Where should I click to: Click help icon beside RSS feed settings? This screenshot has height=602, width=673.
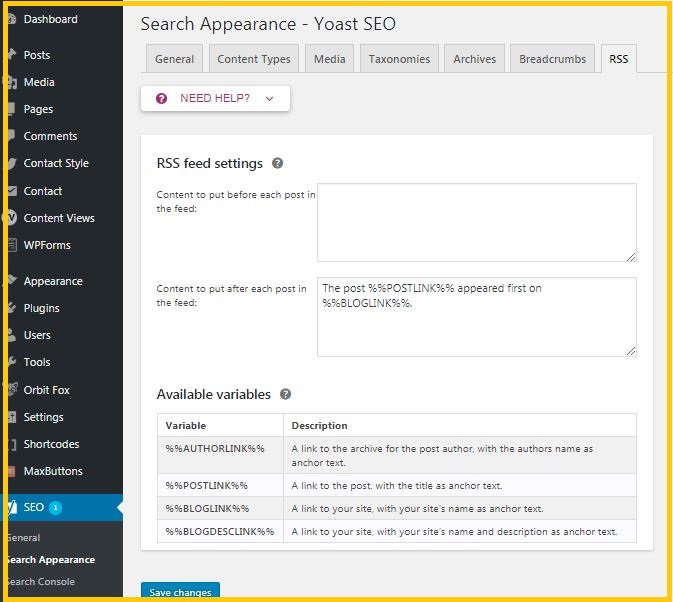278,163
